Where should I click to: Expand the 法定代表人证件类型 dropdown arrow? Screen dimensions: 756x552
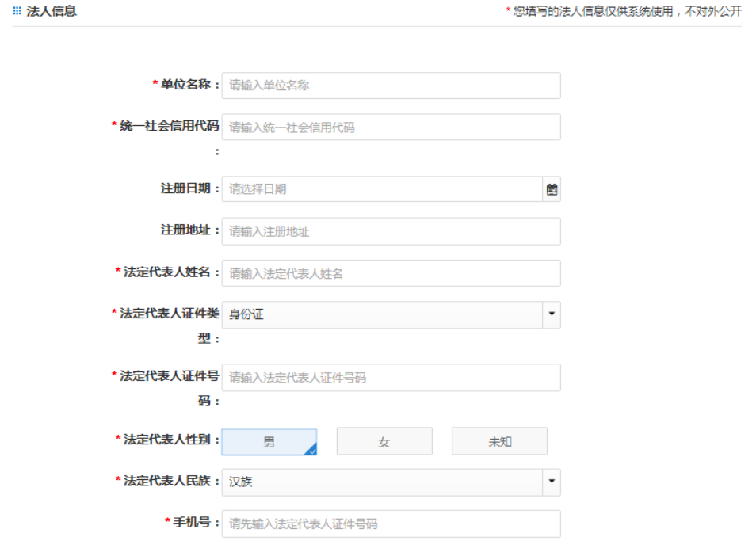pos(552,314)
